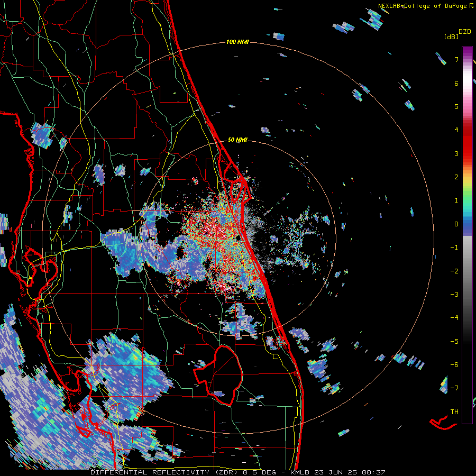Click the 4 value on the color scale

tap(456, 130)
